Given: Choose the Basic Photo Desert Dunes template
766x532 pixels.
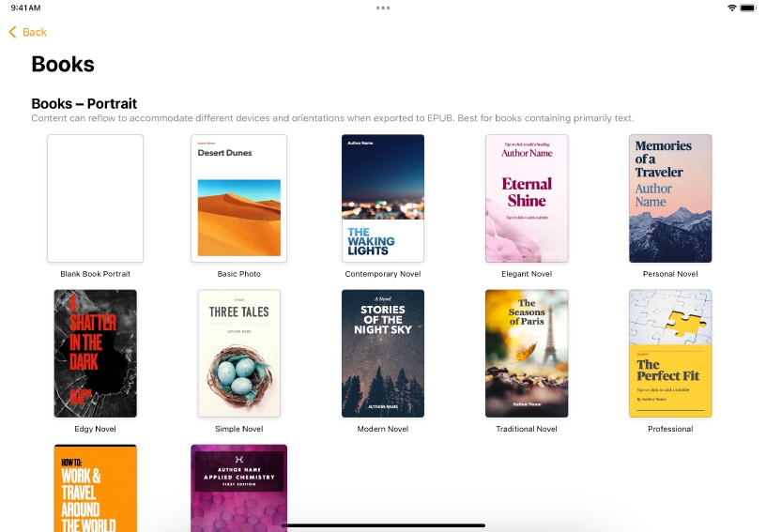Looking at the screenshot, I should pos(238,198).
